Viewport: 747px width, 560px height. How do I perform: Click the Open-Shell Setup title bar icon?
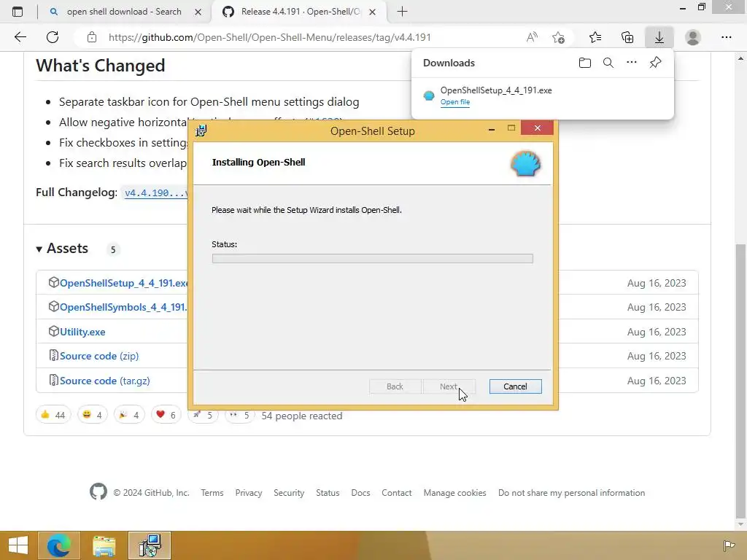[x=201, y=130]
